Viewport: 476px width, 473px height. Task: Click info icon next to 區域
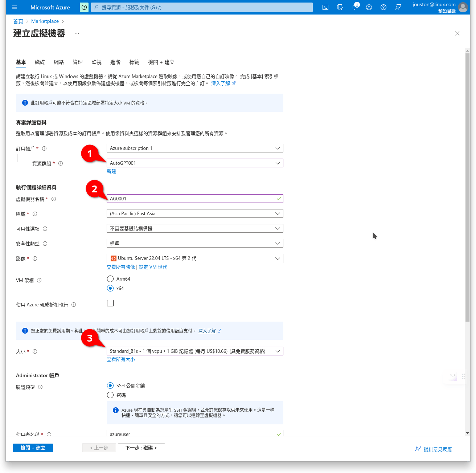coord(35,214)
